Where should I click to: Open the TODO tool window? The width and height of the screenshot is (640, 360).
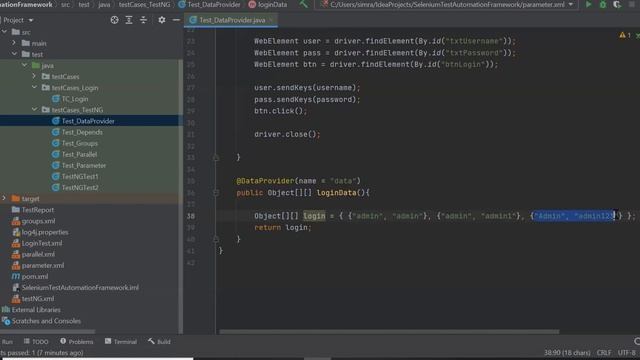36,342
